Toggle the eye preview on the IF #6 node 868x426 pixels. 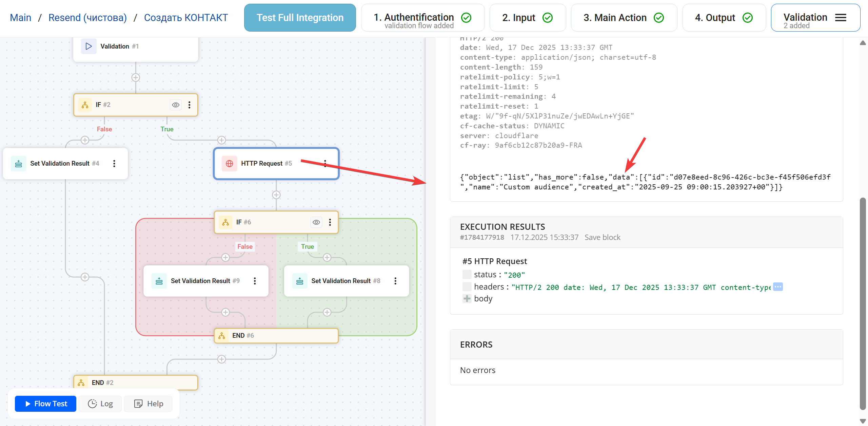[x=316, y=222]
